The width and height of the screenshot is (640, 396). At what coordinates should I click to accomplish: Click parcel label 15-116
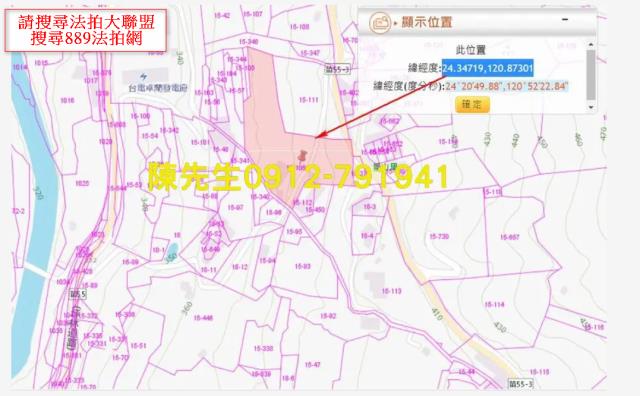pos(594,327)
